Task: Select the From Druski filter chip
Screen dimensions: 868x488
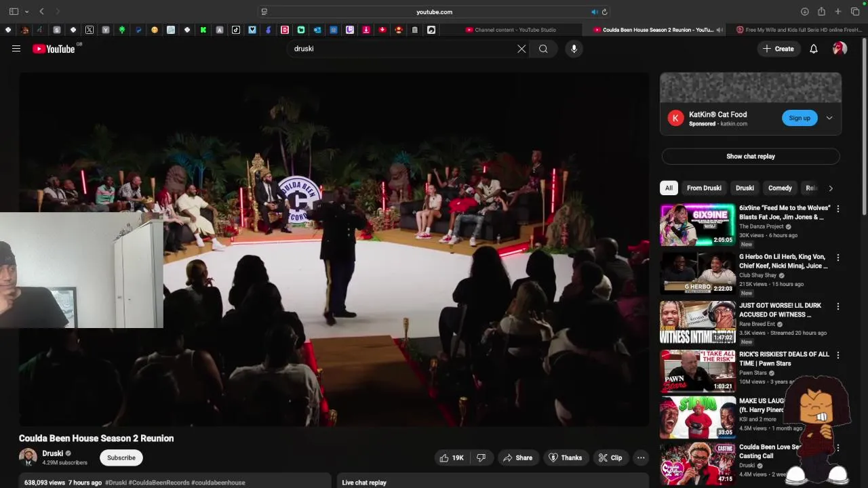Action: pos(704,188)
